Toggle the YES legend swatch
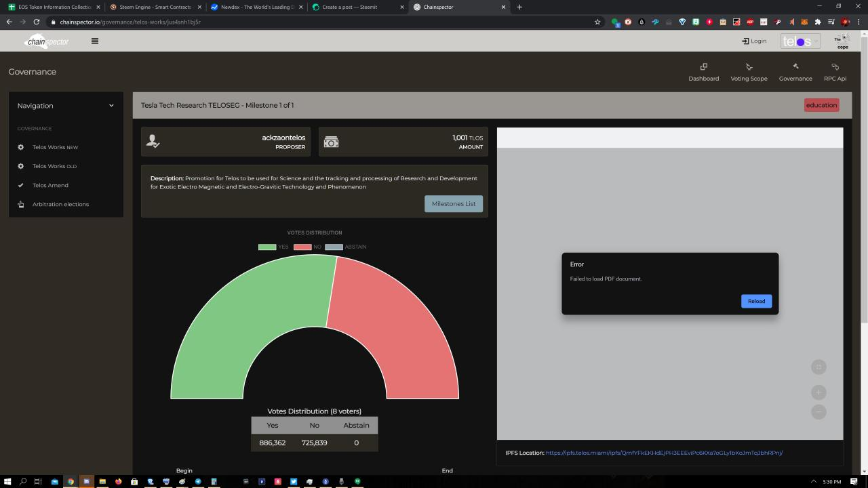The width and height of the screenshot is (868, 488). (x=267, y=247)
